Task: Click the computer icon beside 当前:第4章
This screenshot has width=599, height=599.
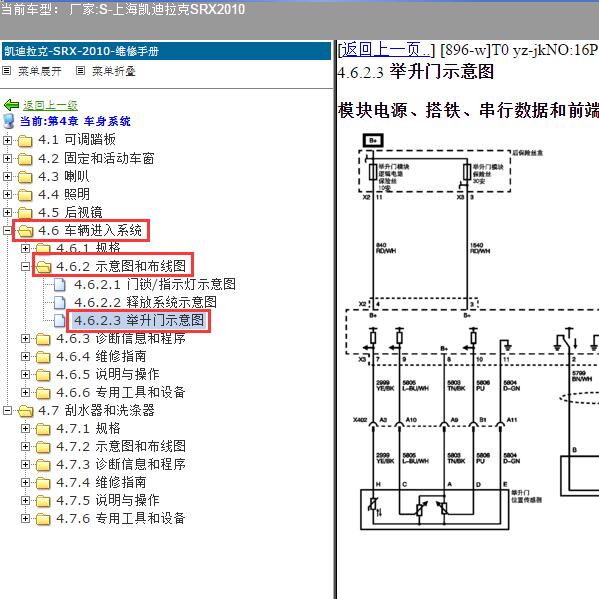Action: click(x=8, y=121)
